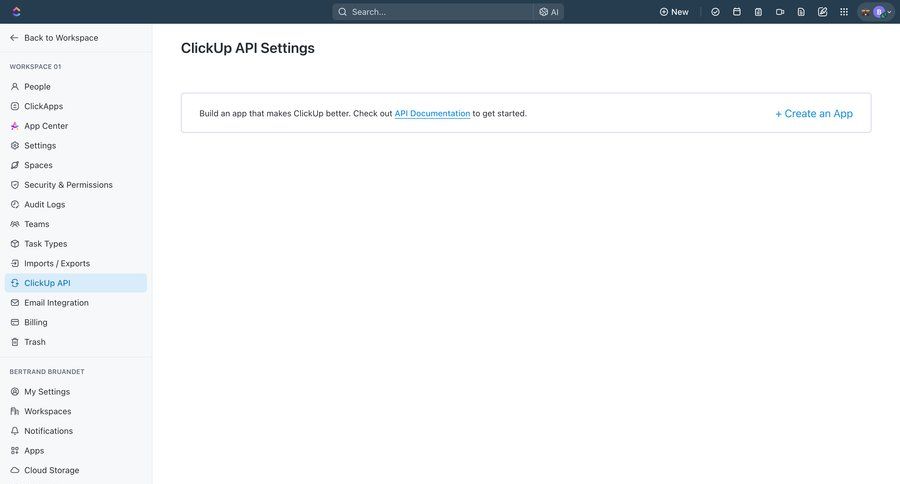
Task: Open App Center
Action: pos(76,126)
